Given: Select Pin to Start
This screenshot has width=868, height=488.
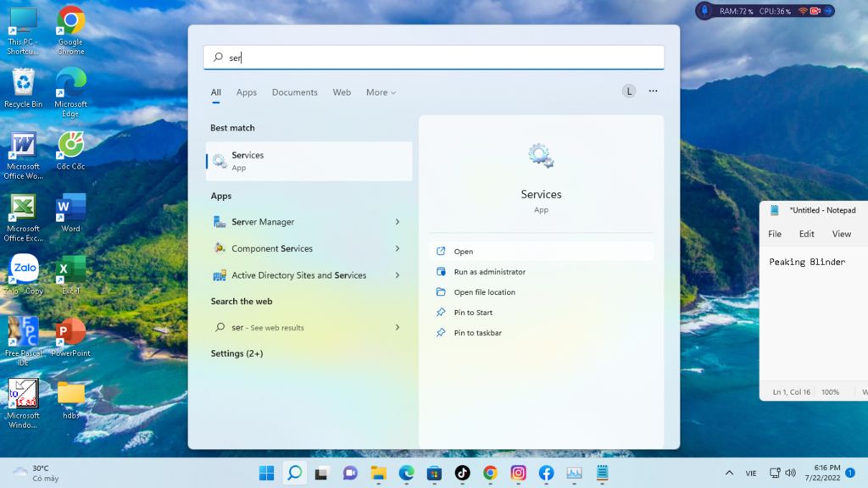Looking at the screenshot, I should pyautogui.click(x=541, y=313).
